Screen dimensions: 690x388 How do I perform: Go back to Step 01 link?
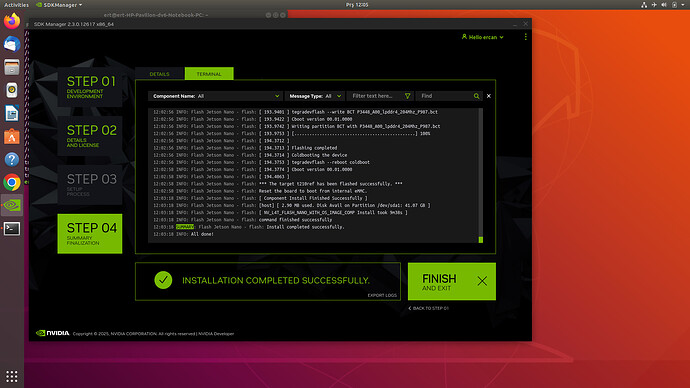tap(429, 308)
